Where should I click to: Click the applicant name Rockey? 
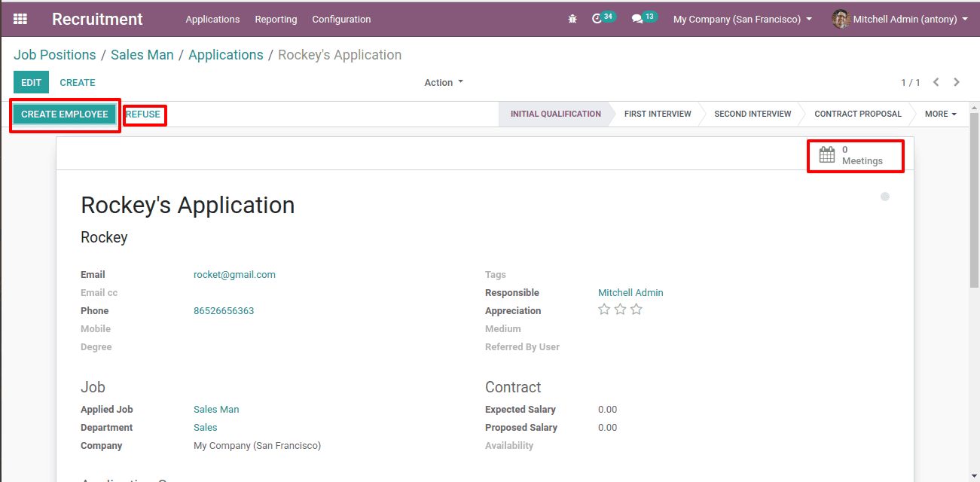(x=104, y=237)
